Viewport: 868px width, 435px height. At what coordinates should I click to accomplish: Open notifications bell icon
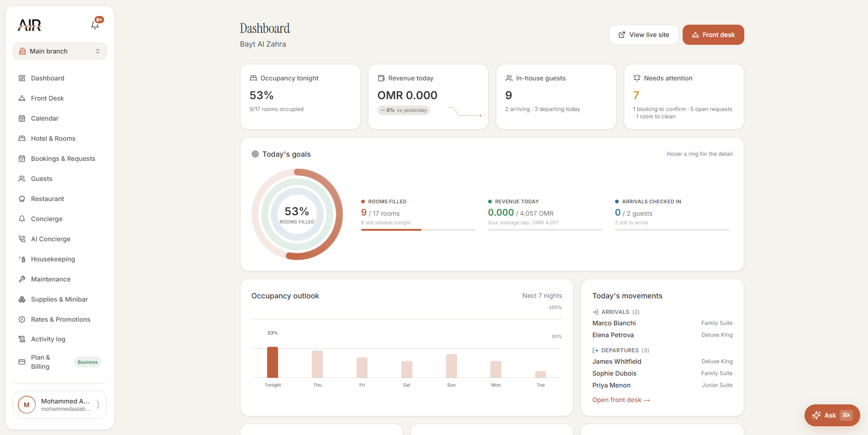click(x=95, y=25)
